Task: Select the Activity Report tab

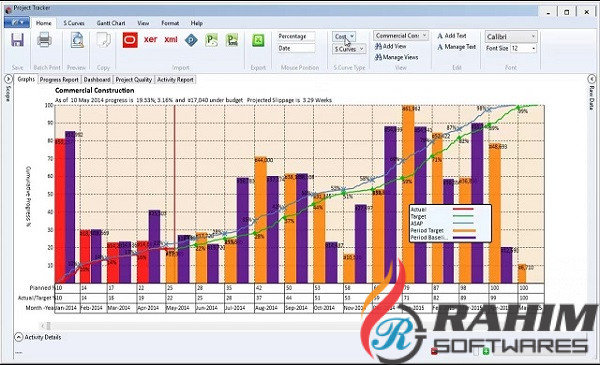Action: pyautogui.click(x=175, y=80)
